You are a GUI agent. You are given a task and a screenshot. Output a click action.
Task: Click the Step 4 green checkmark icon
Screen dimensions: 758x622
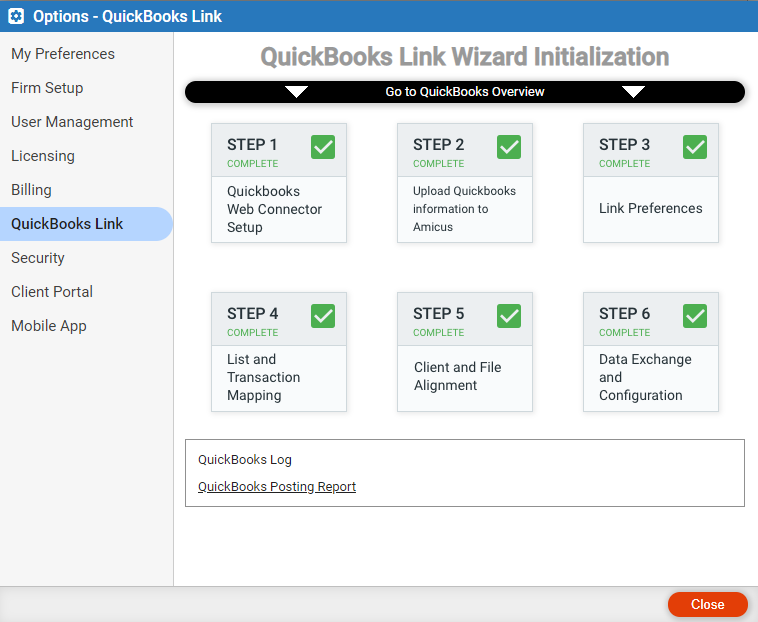pos(323,316)
